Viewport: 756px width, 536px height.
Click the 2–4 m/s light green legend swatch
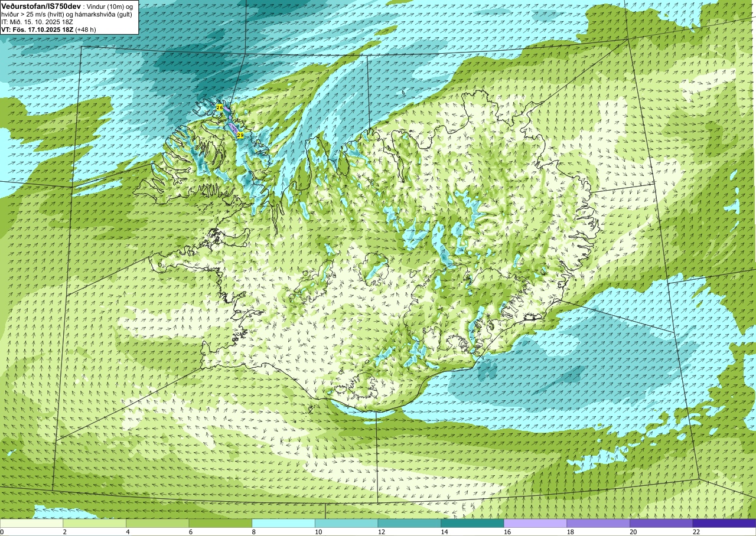pyautogui.click(x=94, y=523)
